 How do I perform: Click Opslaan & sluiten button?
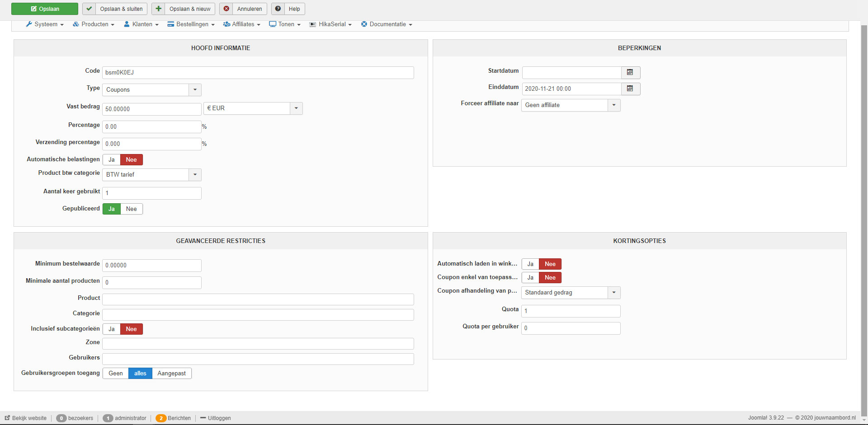pos(115,9)
